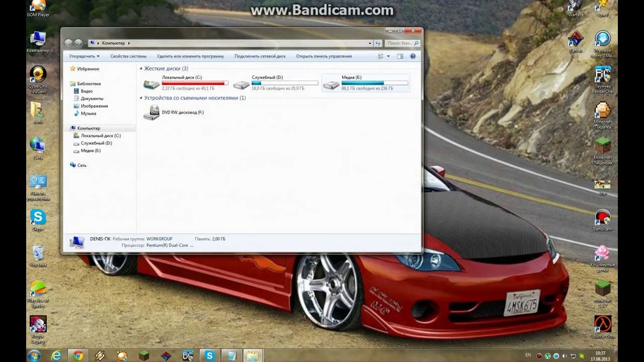Select Сеть in navigation pane
This screenshot has height=362, width=644.
[82, 165]
